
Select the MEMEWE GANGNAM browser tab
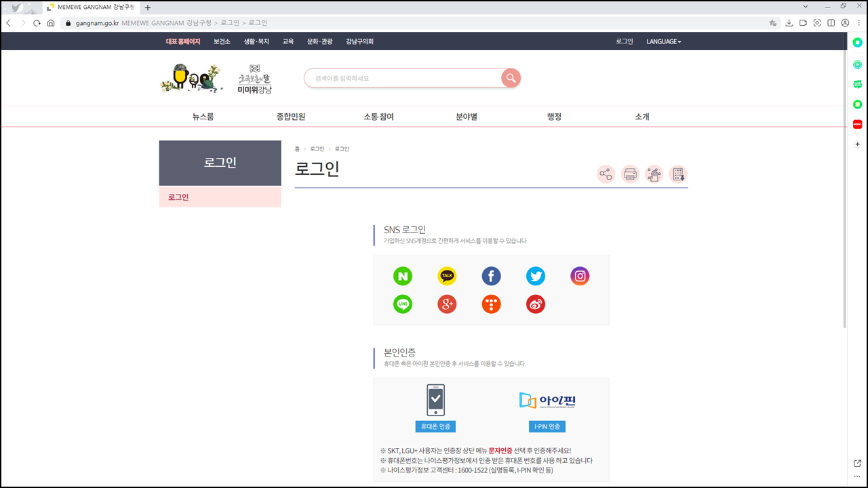coord(90,7)
